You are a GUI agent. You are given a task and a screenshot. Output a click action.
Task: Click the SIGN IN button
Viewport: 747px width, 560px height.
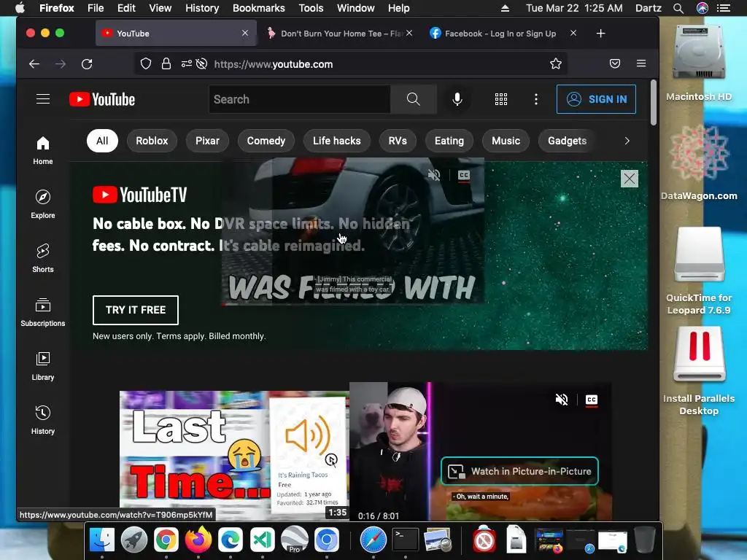coord(596,99)
